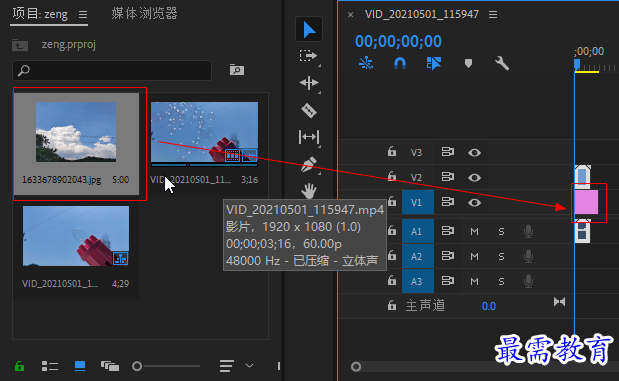619x381 pixels.
Task: Close the VID_20210501_115947 sequence tab
Action: coord(351,15)
